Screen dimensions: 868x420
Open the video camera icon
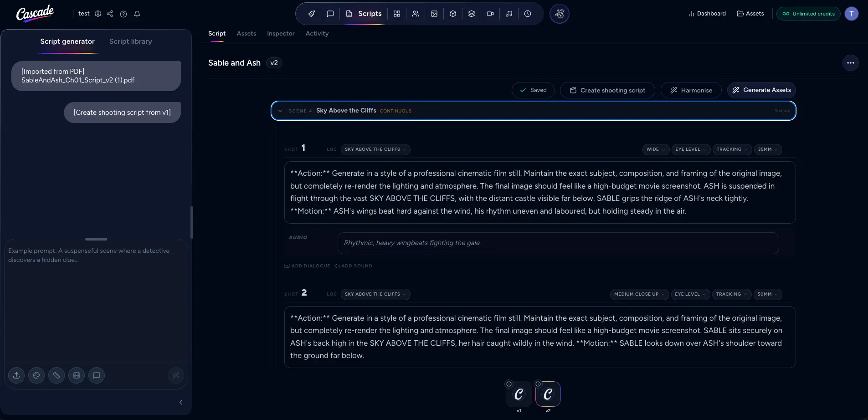pos(490,14)
